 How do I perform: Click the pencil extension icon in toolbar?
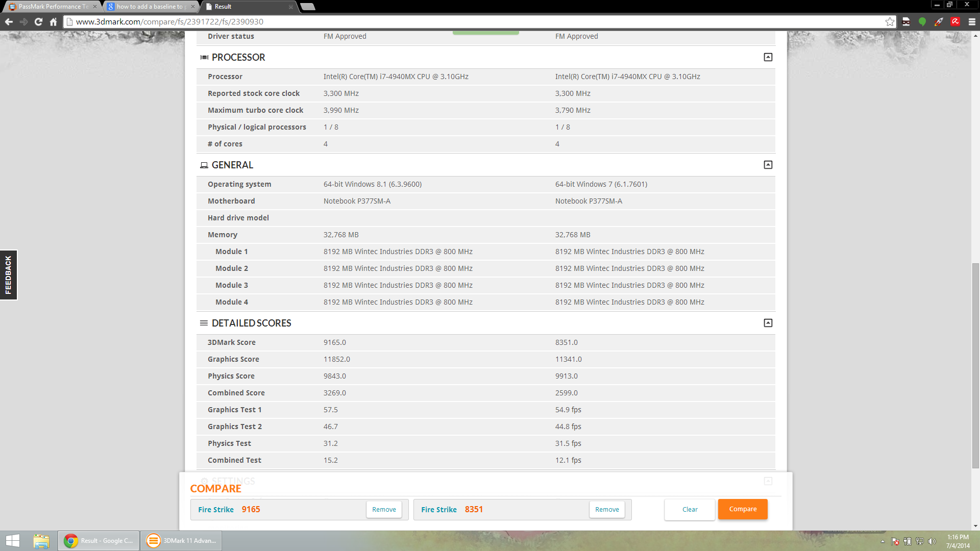point(939,22)
